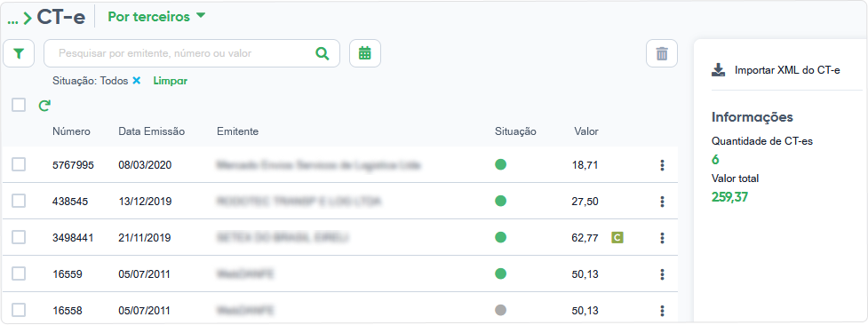The image size is (868, 325).
Task: Open options menu for first CT-e 16559
Action: (662, 274)
